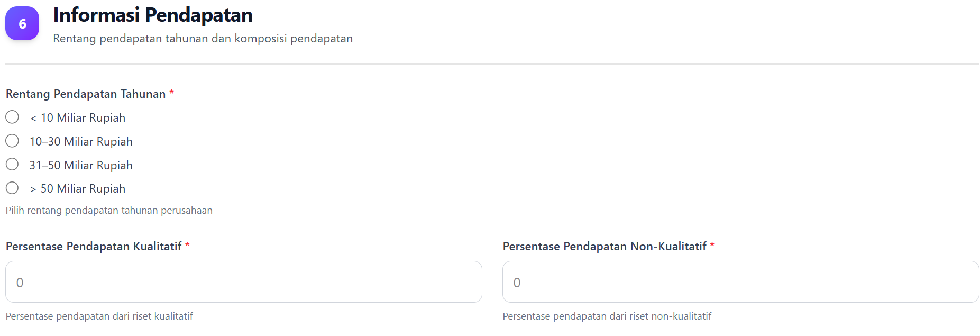
Task: Click the "> 50 Miliar Rupiah" option text
Action: [78, 189]
